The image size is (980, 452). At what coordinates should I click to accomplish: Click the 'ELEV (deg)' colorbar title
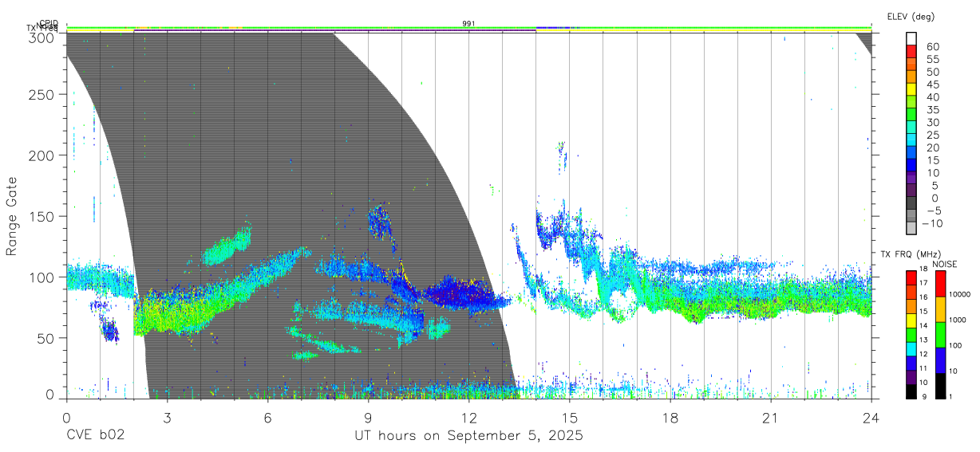(x=911, y=16)
